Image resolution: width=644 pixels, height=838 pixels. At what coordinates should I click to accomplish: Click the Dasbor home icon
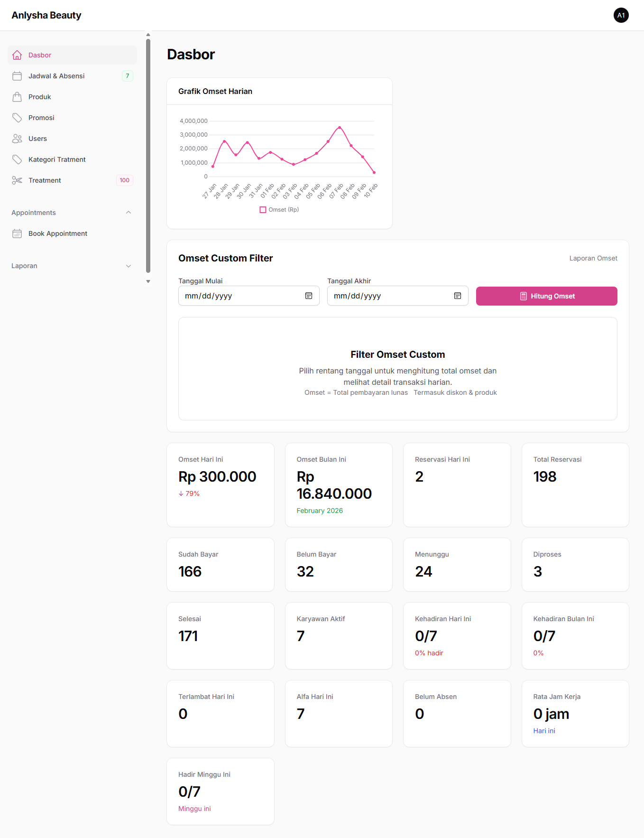17,55
